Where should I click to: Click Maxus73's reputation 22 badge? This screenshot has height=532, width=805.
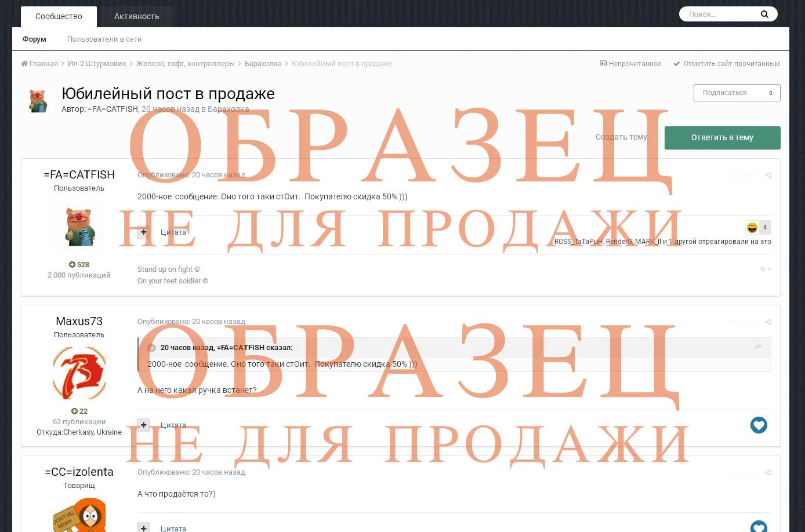[x=79, y=411]
